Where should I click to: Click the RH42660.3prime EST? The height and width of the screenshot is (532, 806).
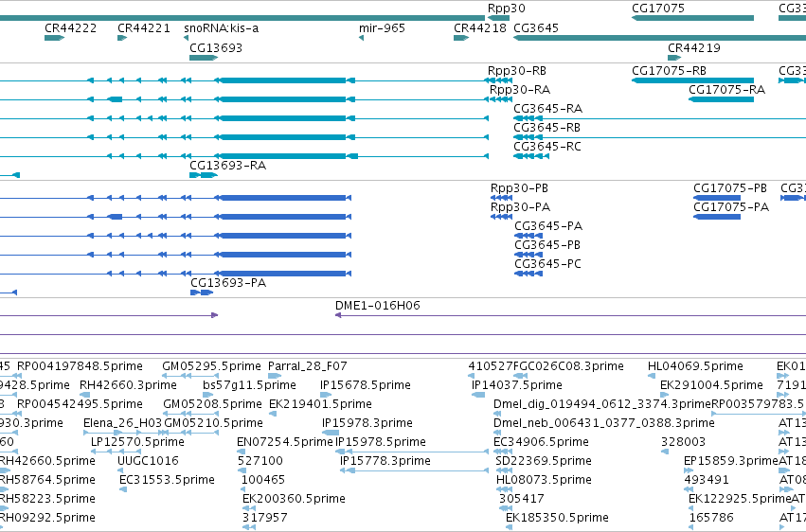tap(85, 395)
